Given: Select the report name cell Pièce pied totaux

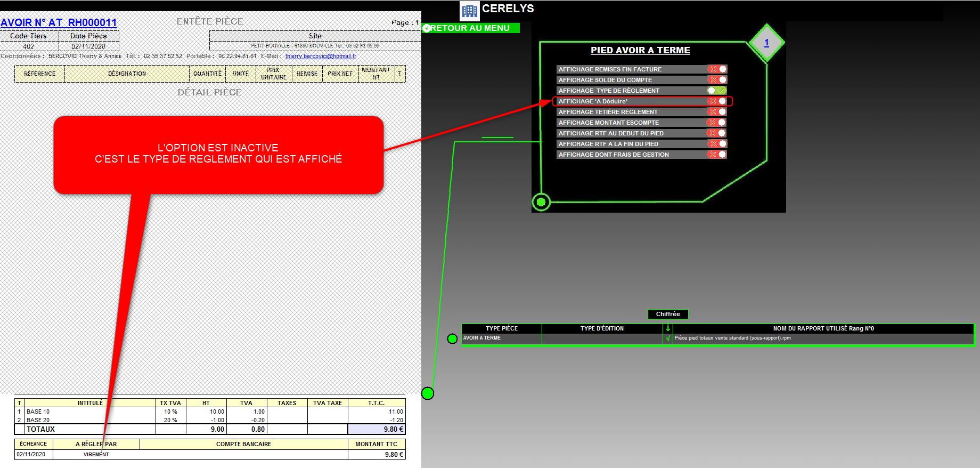Looking at the screenshot, I should coord(732,338).
